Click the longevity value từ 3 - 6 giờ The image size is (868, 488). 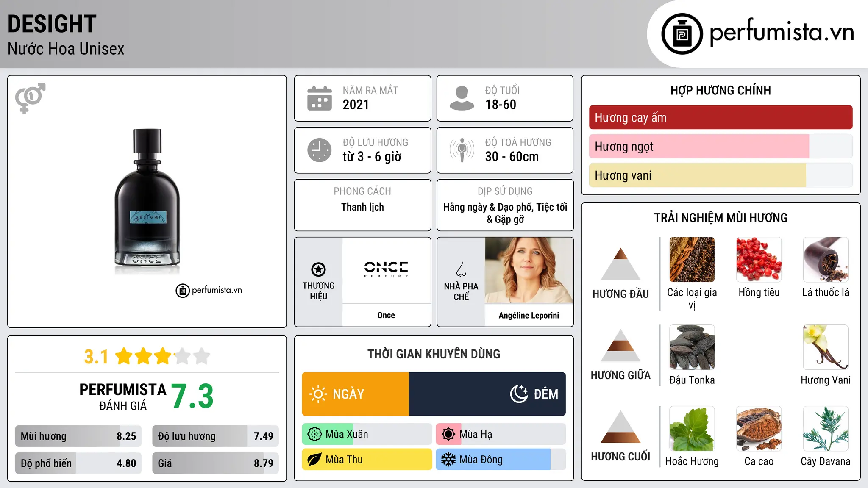[x=372, y=157]
